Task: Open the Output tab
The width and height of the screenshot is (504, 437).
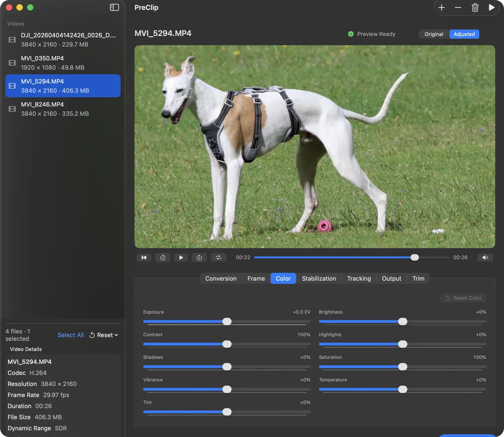Action: pyautogui.click(x=391, y=279)
